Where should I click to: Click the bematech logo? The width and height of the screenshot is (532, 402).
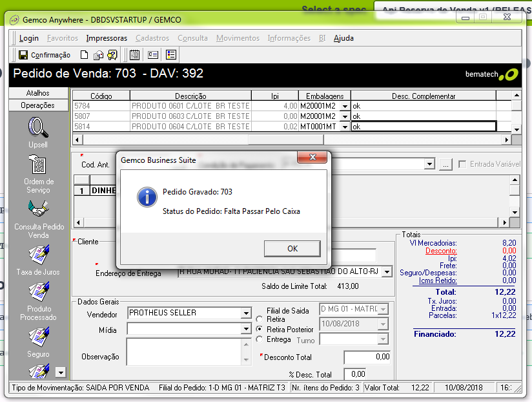491,74
